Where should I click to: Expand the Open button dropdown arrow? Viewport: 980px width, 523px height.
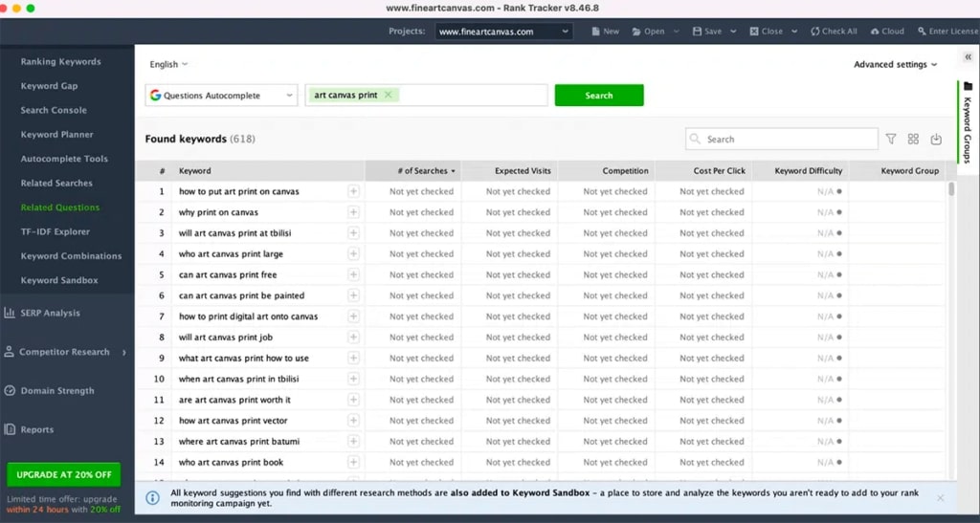(x=677, y=32)
